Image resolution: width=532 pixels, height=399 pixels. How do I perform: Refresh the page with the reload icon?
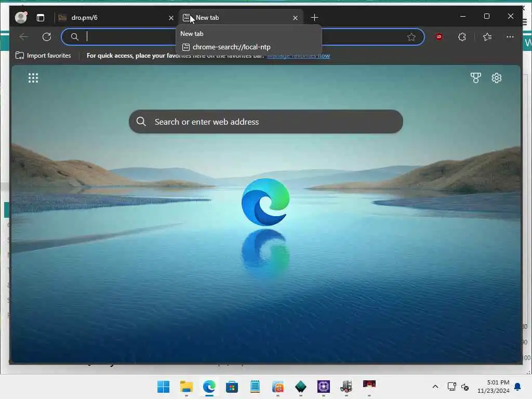(x=47, y=37)
